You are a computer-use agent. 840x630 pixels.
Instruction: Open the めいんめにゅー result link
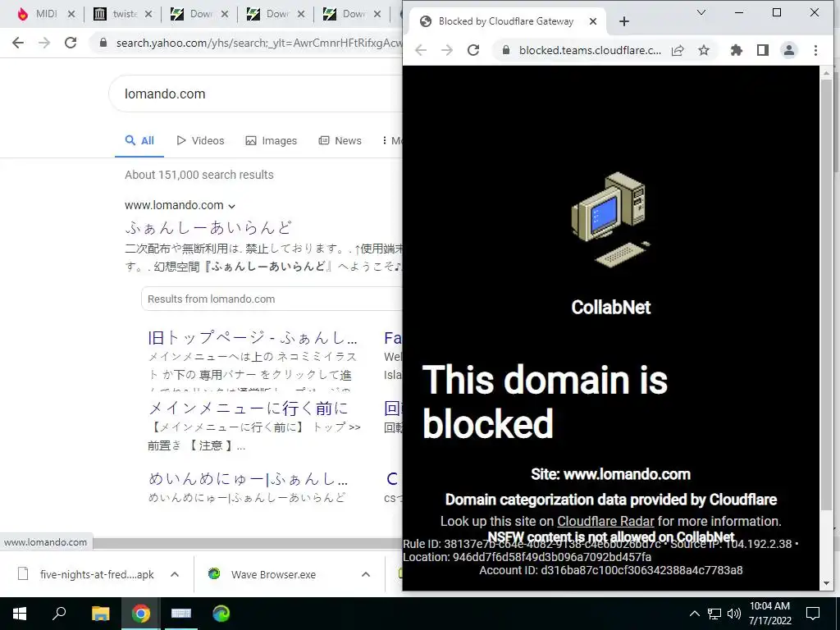click(x=248, y=478)
